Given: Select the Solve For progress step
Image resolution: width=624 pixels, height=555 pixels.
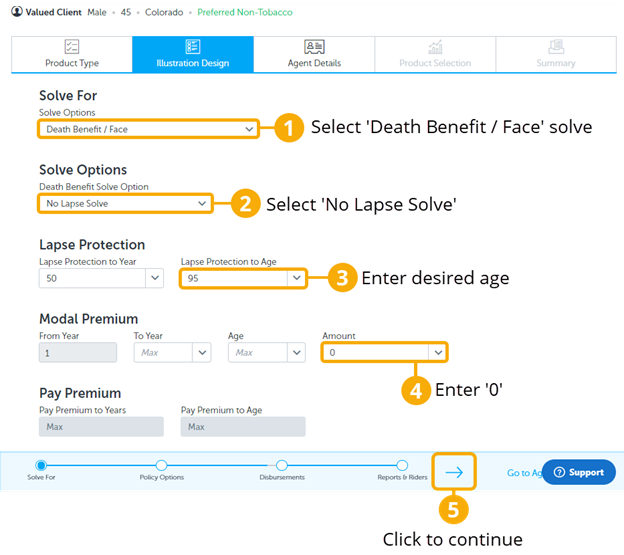Looking at the screenshot, I should (x=41, y=465).
